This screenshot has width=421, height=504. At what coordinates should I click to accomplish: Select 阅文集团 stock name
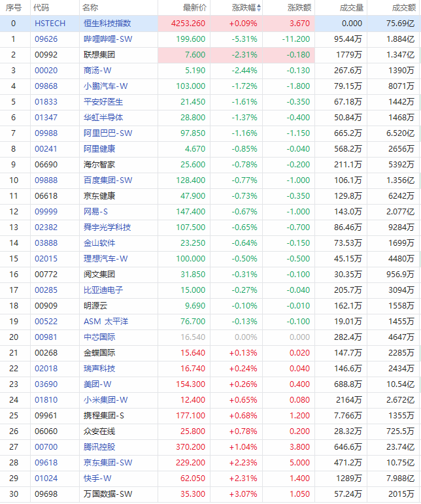tap(99, 275)
